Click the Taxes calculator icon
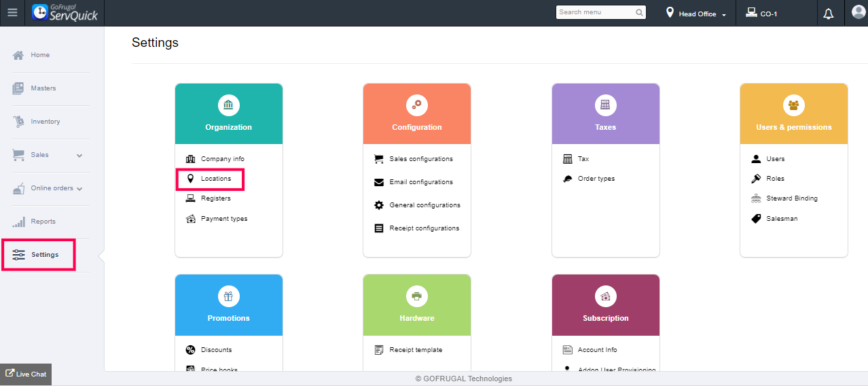Image resolution: width=868 pixels, height=386 pixels. [x=605, y=105]
